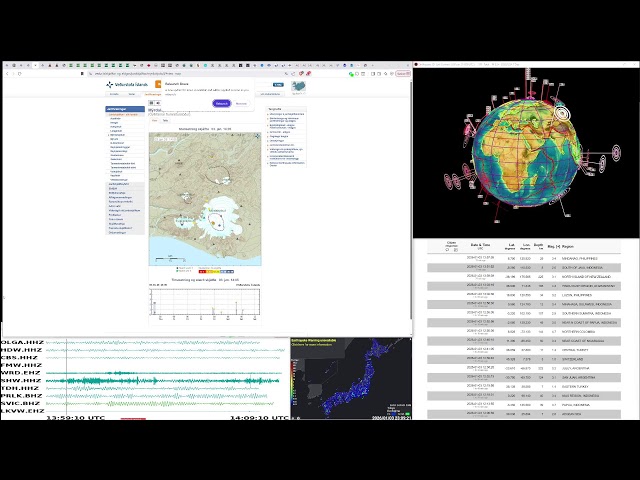Click the VPN button in browser toolbar
The image size is (640, 480).
[403, 74]
